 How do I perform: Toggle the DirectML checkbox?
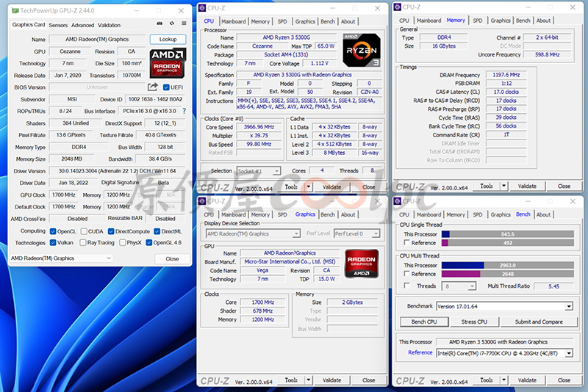point(157,231)
